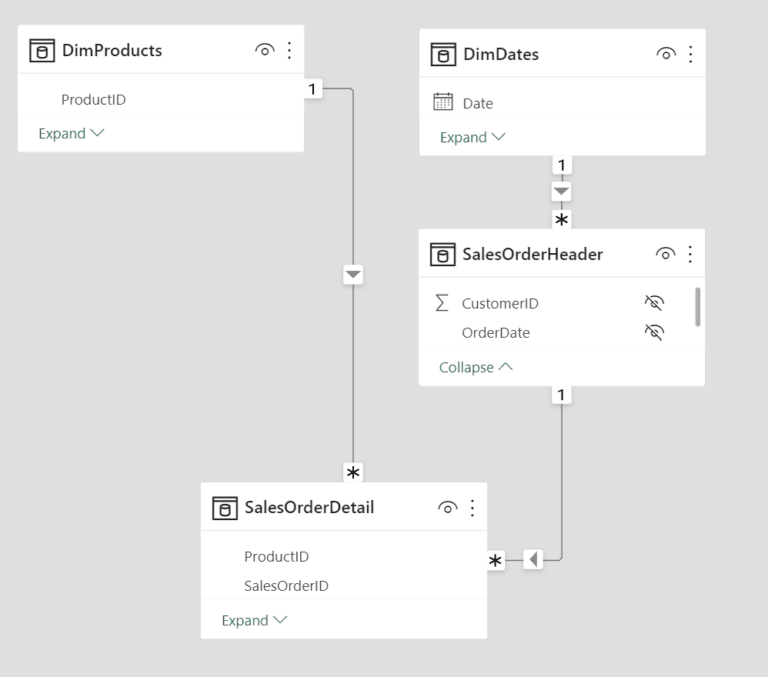Unhide the OrderDate field
768x677 pixels.
tap(654, 332)
